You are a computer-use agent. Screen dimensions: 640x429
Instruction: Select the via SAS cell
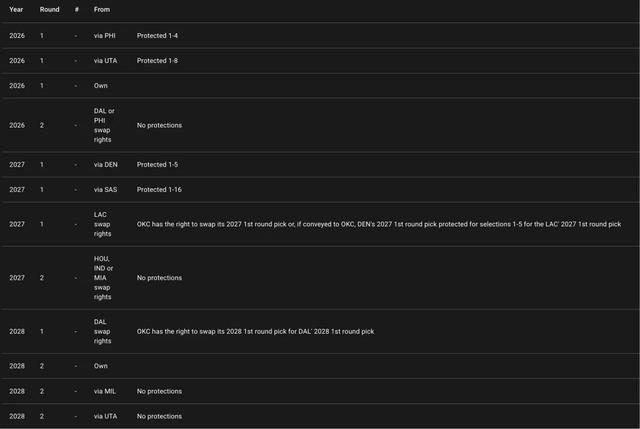coord(105,190)
